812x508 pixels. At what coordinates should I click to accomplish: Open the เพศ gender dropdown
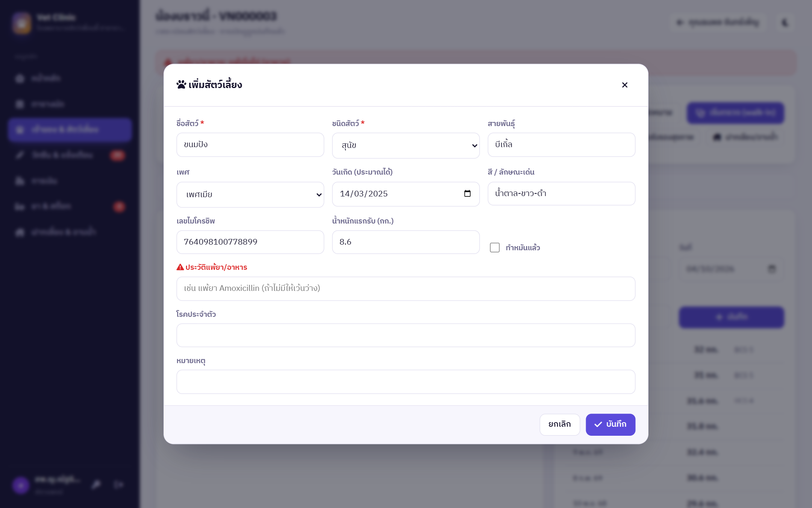click(x=250, y=195)
